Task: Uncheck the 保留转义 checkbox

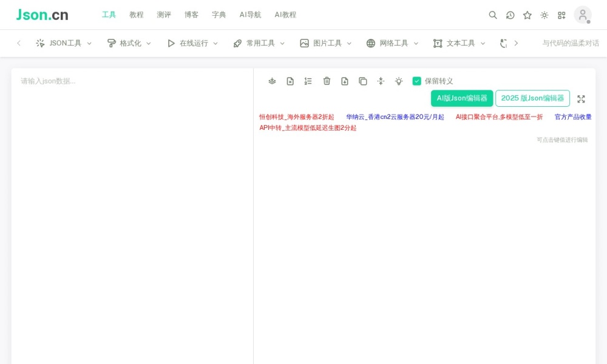Action: (x=416, y=81)
